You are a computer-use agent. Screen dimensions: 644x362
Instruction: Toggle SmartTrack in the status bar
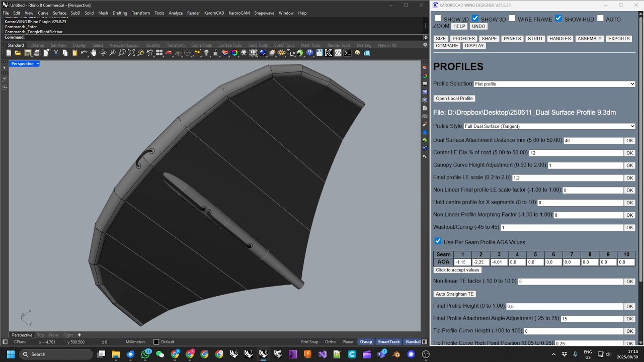click(388, 342)
